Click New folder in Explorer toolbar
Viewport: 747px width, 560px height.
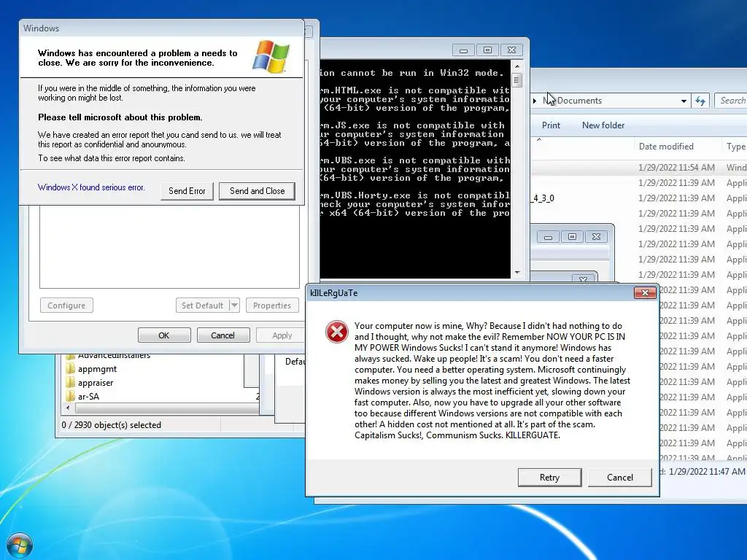pos(603,125)
